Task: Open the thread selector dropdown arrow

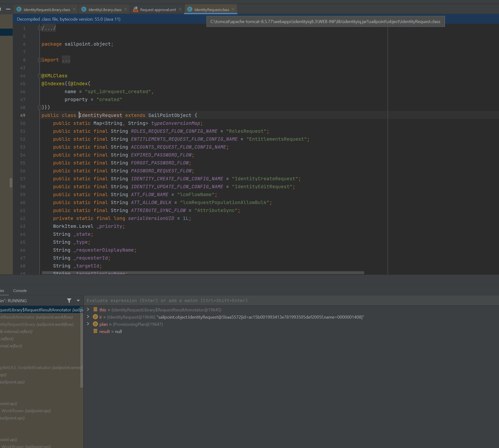Action: [x=78, y=301]
